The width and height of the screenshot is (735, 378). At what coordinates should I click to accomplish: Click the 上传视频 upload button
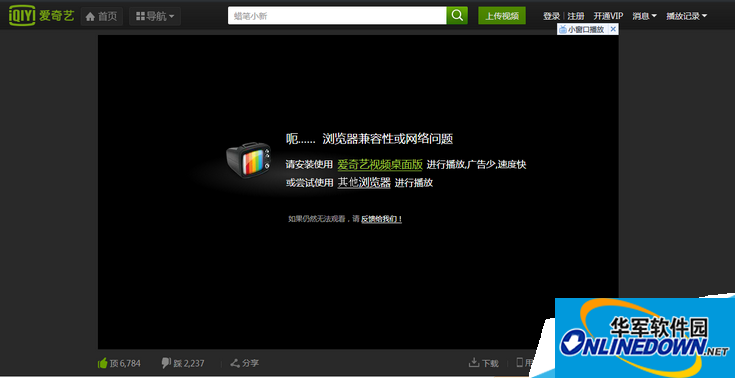coord(502,16)
